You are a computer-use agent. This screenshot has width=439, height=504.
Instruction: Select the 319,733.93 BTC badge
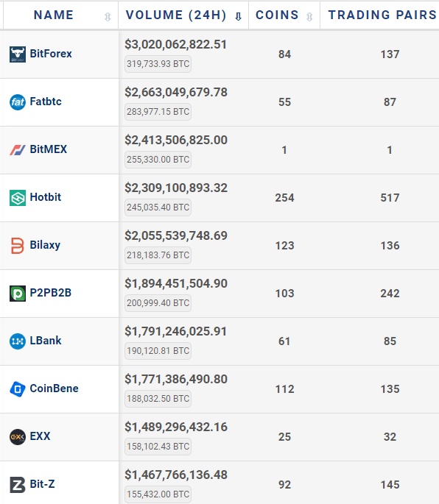(x=158, y=64)
